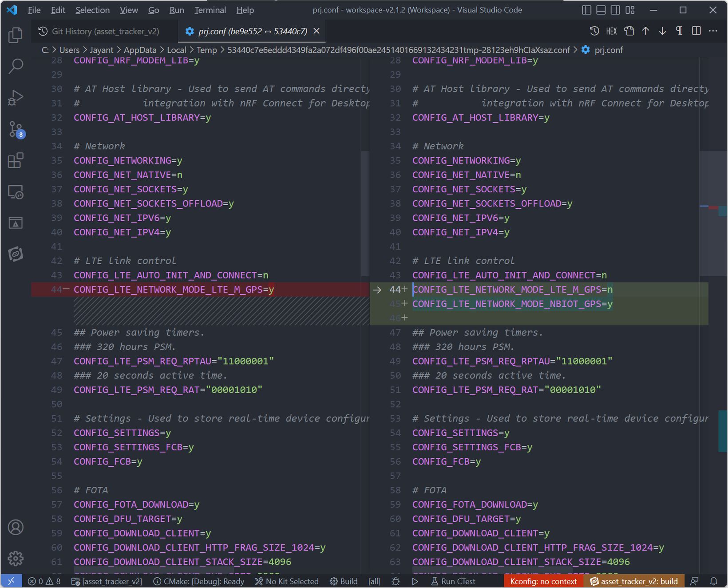Go to the previous change arrow
Image resolution: width=728 pixels, height=588 pixels.
point(645,31)
